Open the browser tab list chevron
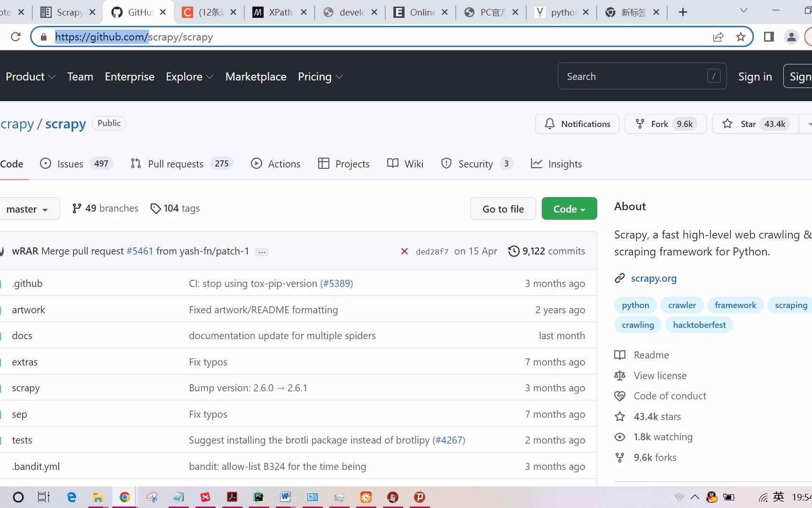The height and width of the screenshot is (508, 812). point(743,11)
